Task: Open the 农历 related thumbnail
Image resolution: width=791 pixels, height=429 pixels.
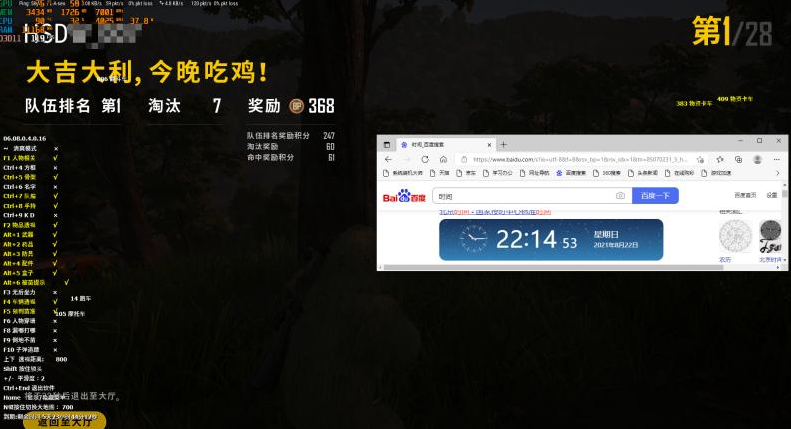Action: (734, 236)
